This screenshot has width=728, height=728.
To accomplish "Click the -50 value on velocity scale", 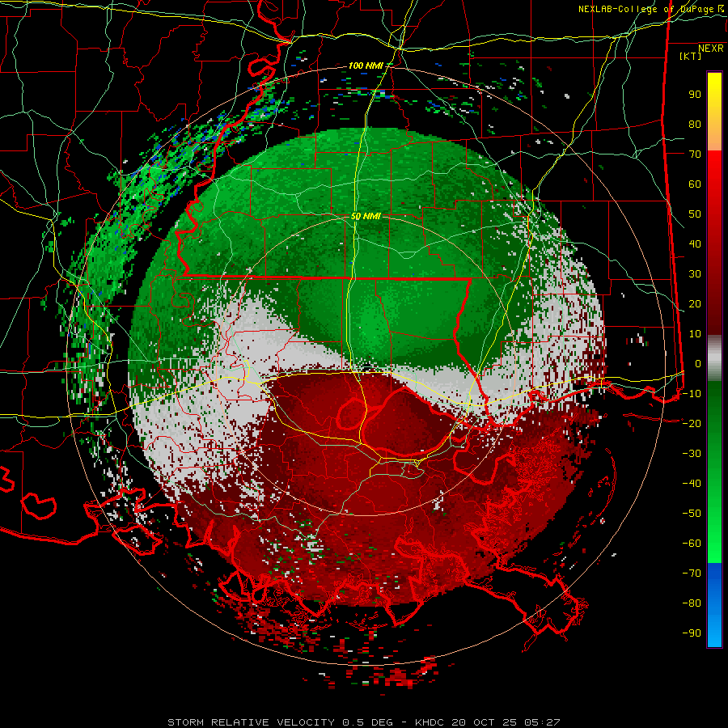I will click(x=692, y=514).
